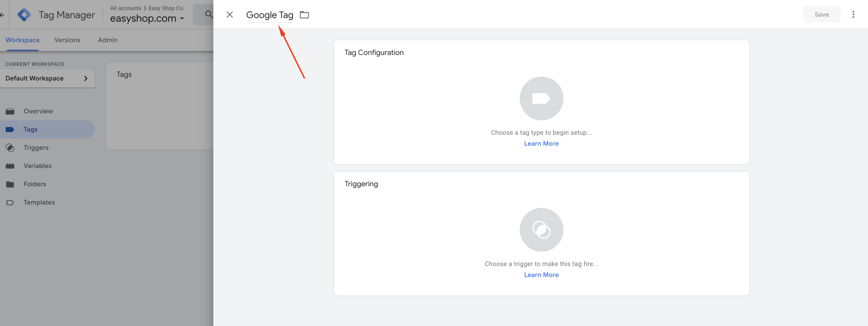The width and height of the screenshot is (868, 326).
Task: Select Tags in the sidebar
Action: [47, 129]
